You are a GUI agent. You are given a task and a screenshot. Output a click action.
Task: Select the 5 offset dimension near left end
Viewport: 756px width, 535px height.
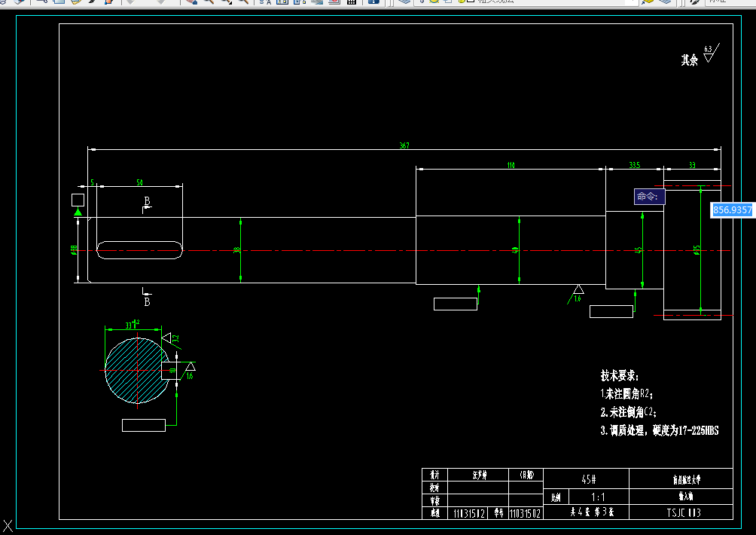pos(92,182)
